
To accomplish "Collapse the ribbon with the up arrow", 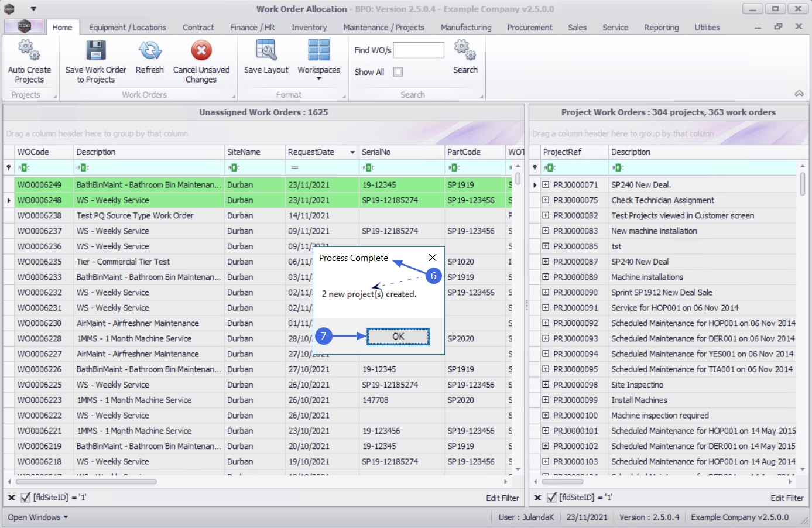I will 799,94.
